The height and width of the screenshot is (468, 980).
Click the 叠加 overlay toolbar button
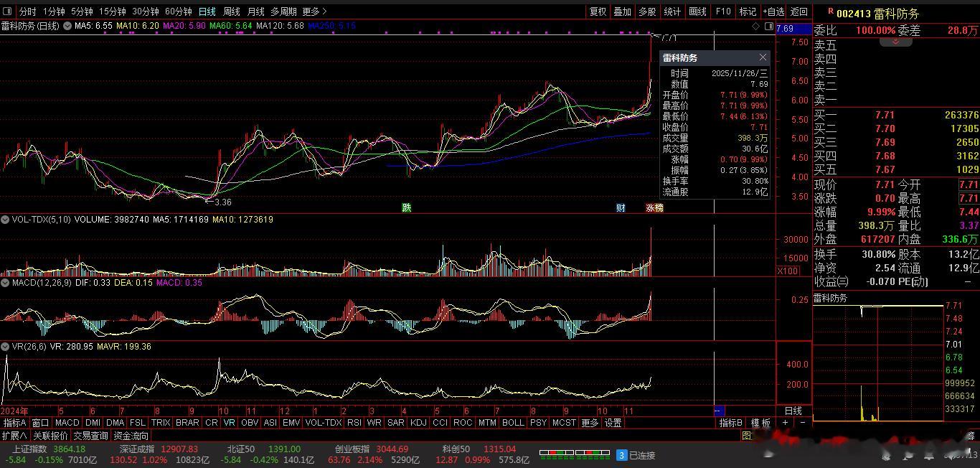coord(622,11)
